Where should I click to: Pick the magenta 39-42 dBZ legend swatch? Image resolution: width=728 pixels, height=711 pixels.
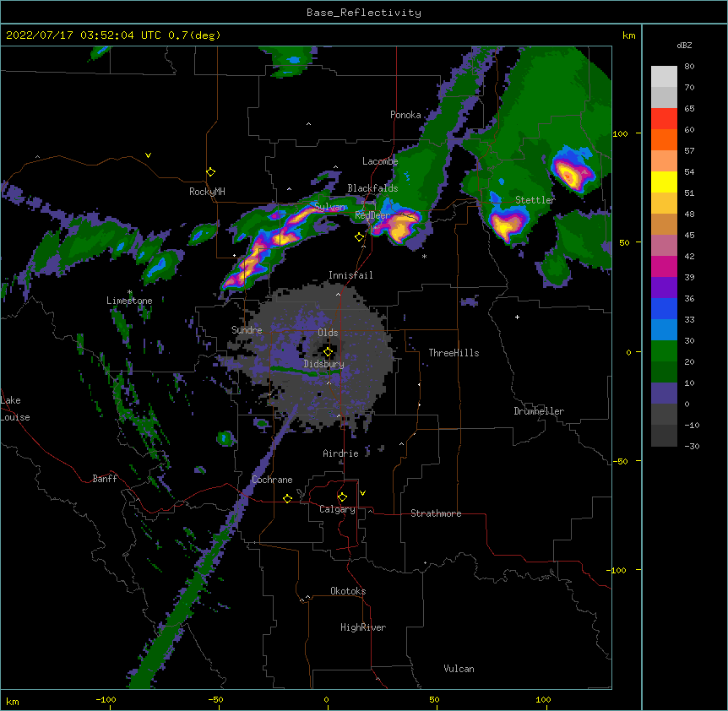pos(664,266)
